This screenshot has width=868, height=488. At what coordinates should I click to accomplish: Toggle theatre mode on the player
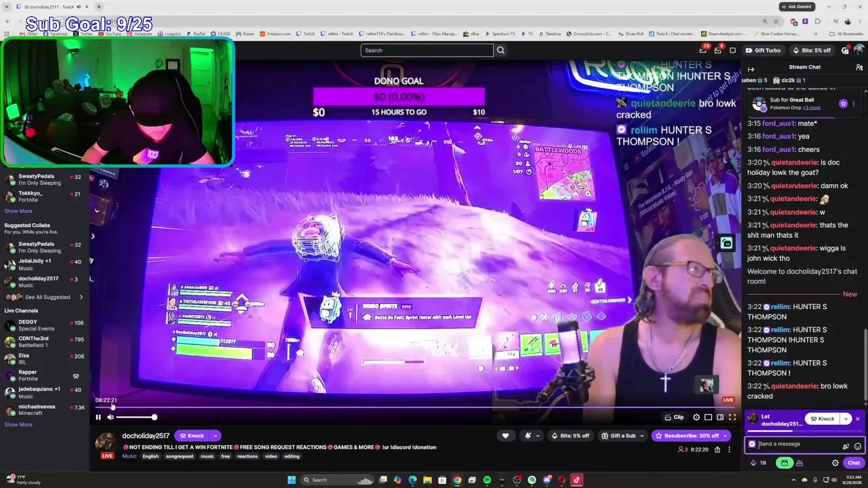click(720, 418)
